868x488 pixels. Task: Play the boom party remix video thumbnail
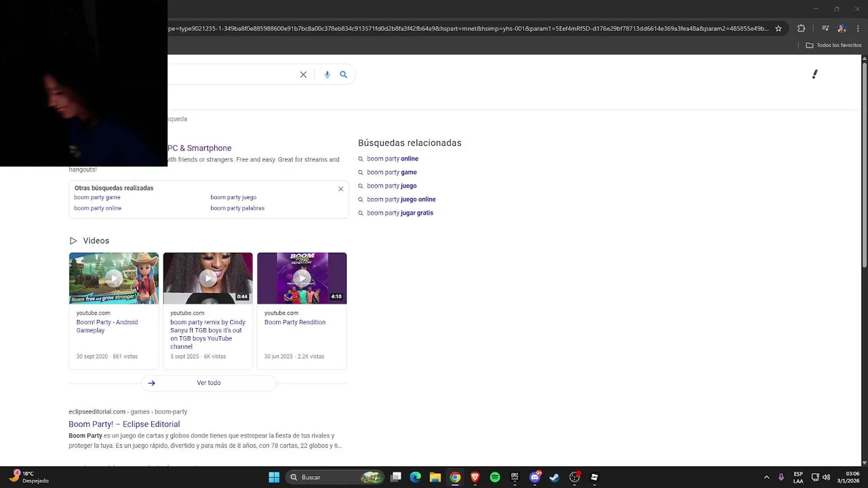coord(208,278)
